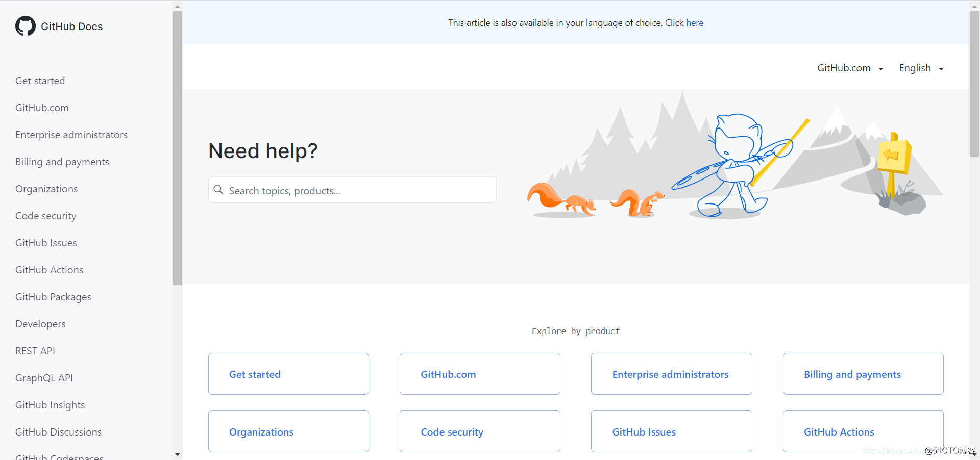Click the Organizations product card

(288, 431)
